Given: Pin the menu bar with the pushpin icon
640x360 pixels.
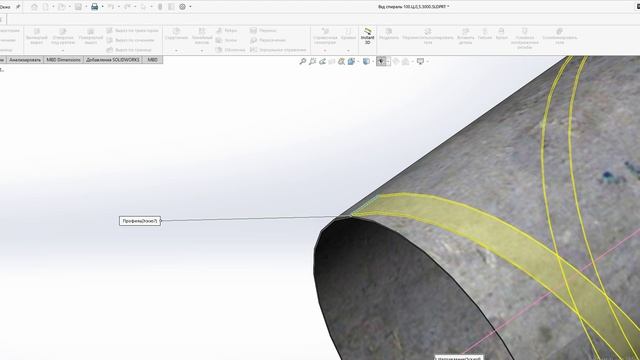Looking at the screenshot, I should tap(18, 7).
